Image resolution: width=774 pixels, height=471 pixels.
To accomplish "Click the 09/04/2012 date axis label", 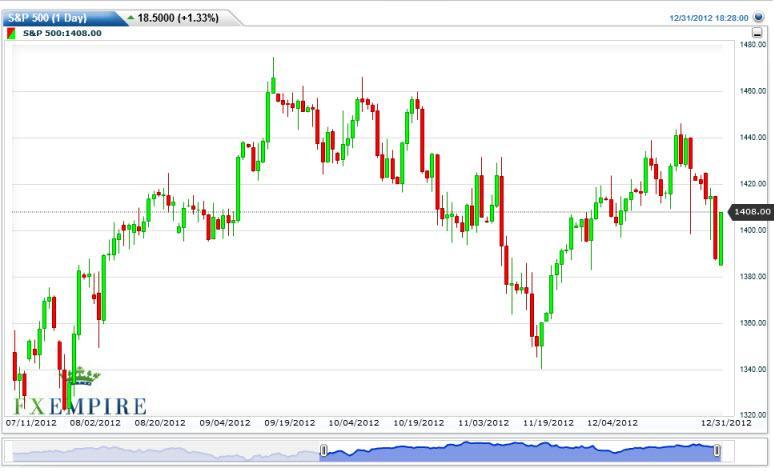I will (x=225, y=423).
